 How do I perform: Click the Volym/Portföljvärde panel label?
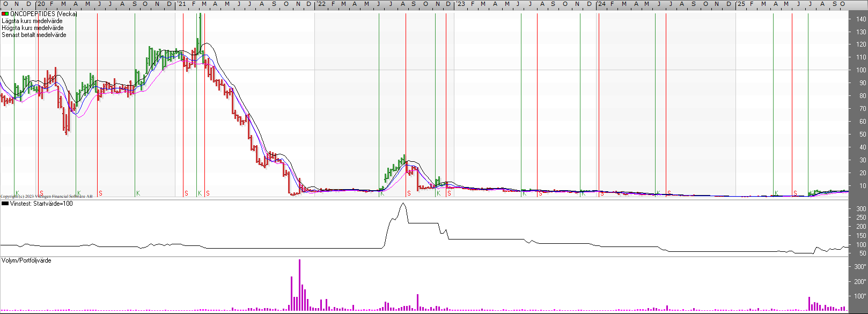coord(26,260)
